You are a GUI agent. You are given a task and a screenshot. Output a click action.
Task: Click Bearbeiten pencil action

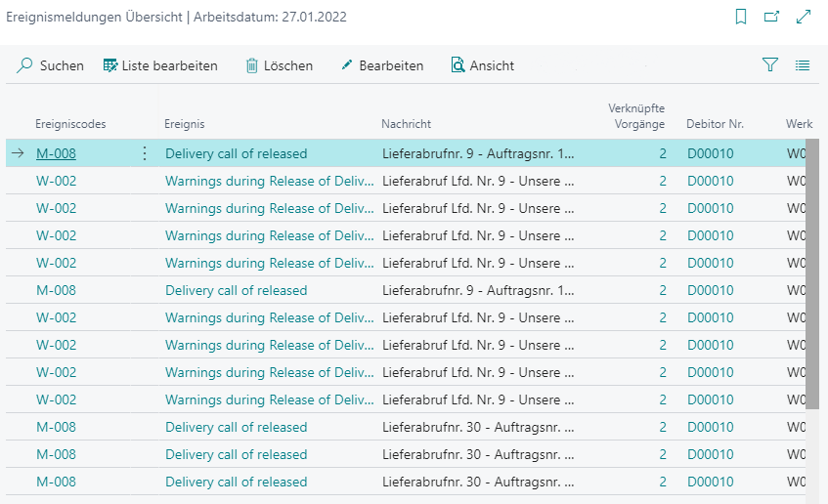click(381, 65)
